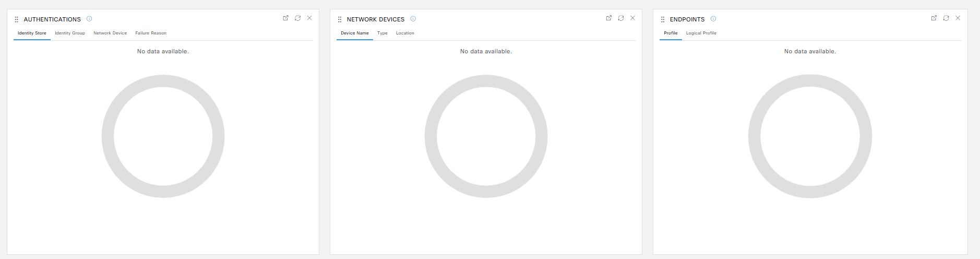Refresh the Authentications dashlet
980x259 pixels.
[x=297, y=18]
